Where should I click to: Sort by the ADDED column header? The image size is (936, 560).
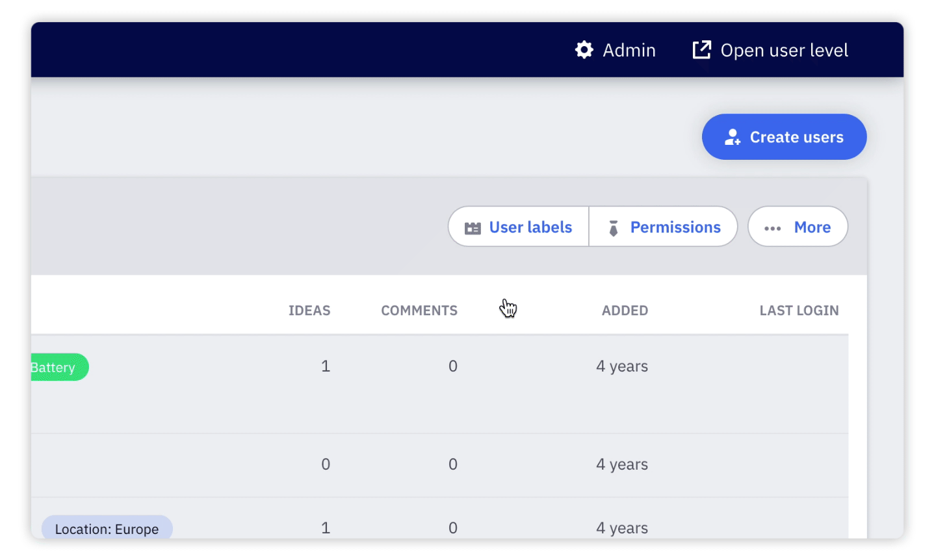point(625,311)
